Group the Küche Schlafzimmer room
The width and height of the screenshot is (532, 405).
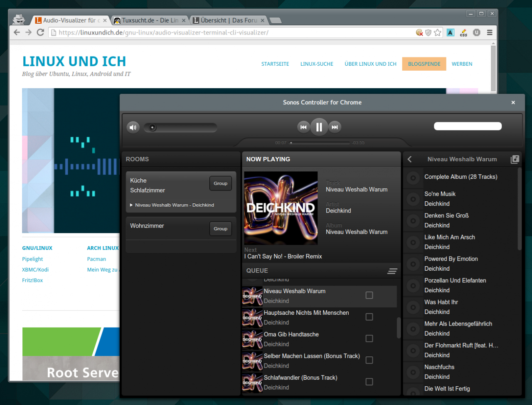click(220, 183)
